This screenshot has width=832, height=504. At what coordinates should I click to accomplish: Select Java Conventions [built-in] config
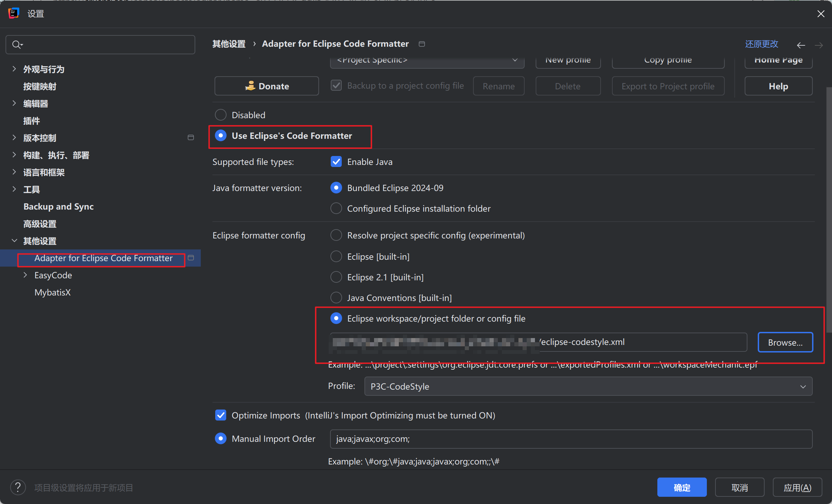tap(336, 298)
